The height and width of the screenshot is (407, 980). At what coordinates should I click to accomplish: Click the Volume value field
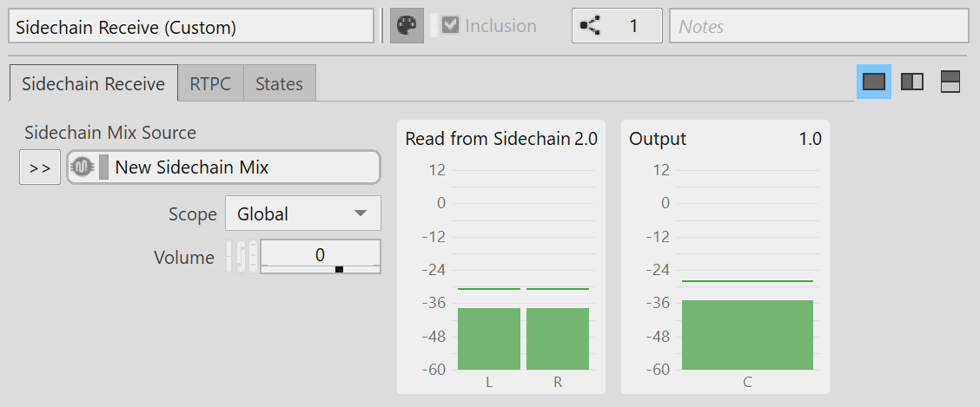320,254
